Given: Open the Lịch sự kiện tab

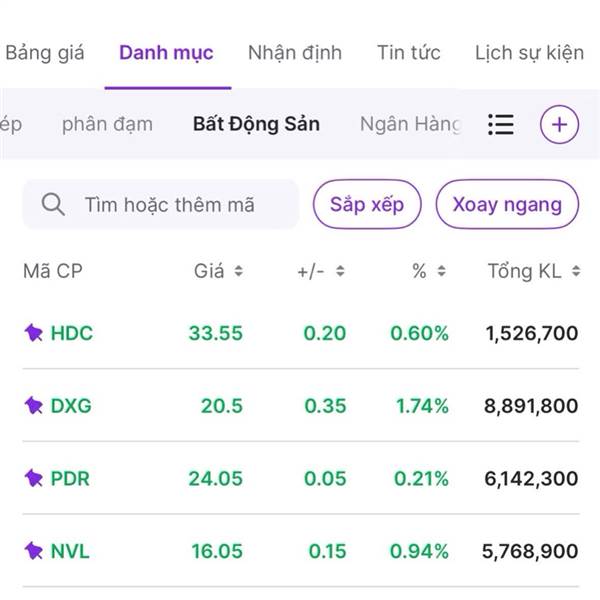Looking at the screenshot, I should 530,53.
